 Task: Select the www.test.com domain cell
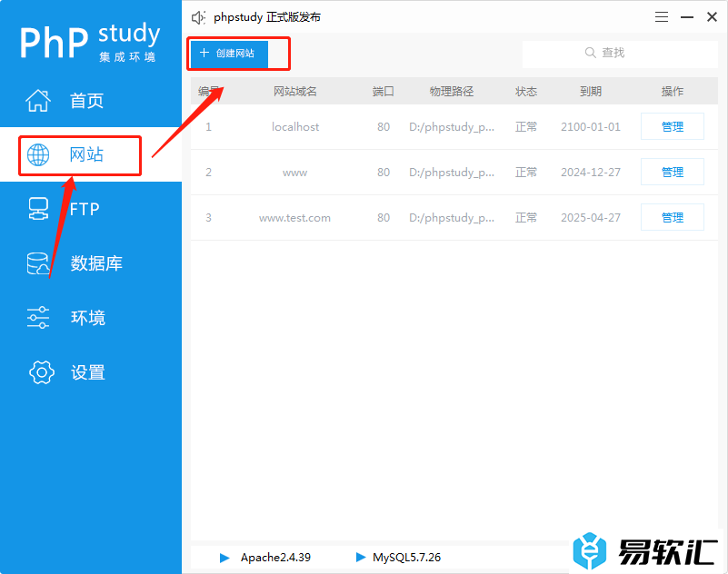click(294, 218)
